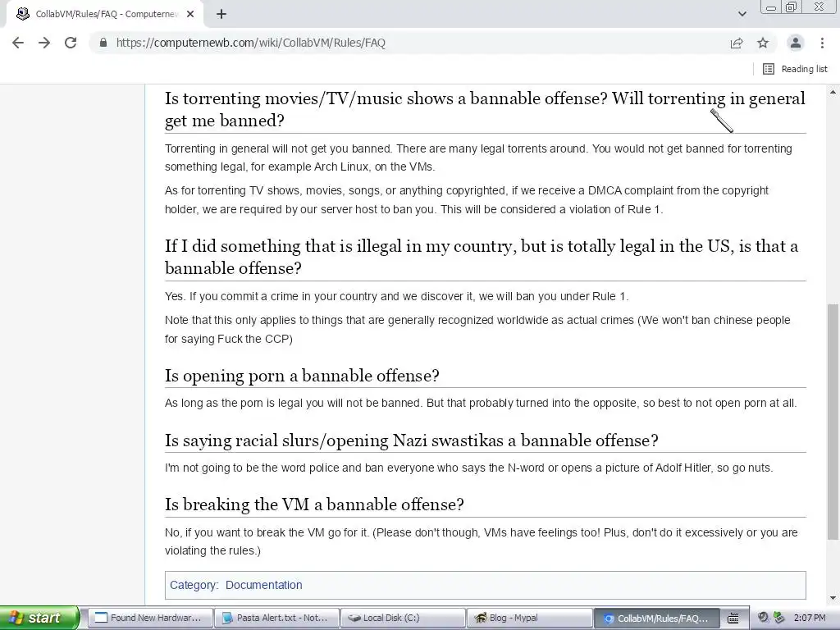Click heading 'Is opening porn a bannable offense?'
The width and height of the screenshot is (840, 630).
[x=302, y=376]
